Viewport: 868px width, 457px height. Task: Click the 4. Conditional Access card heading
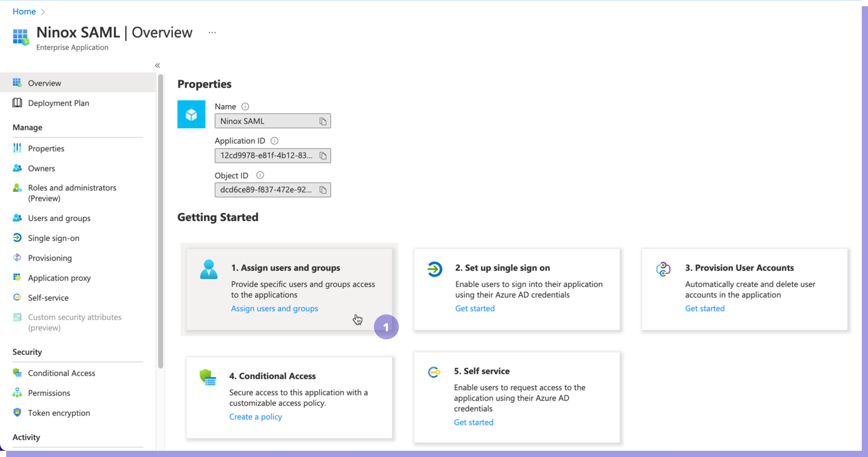(272, 376)
